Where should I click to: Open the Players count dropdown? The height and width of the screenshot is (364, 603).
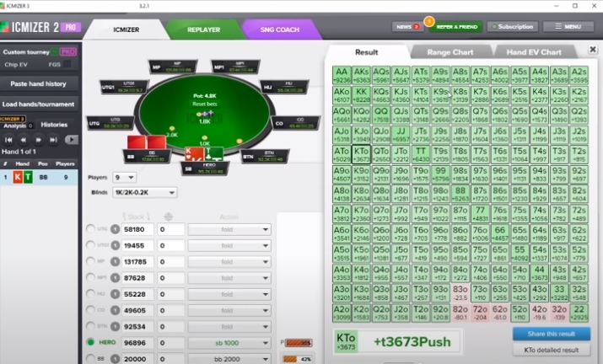pyautogui.click(x=124, y=177)
